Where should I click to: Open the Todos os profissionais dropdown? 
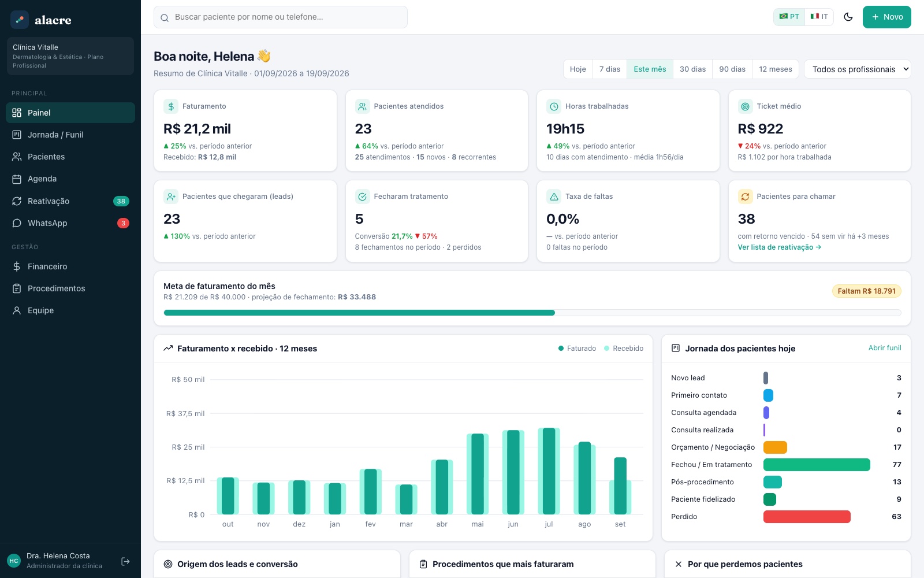858,69
